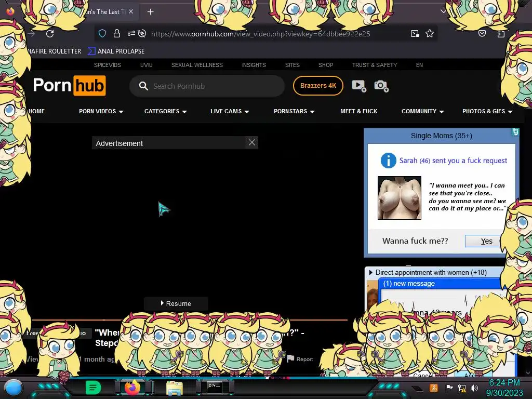Change language via the EN selector
Viewport: 532px width, 399px height.
419,65
